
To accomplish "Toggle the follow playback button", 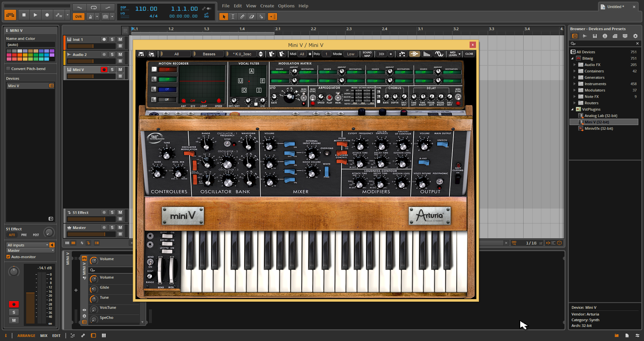I will click(x=272, y=16).
